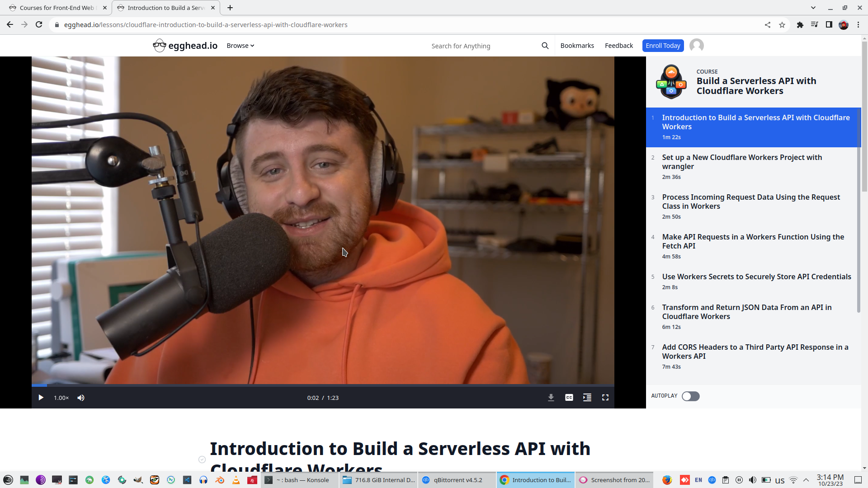The width and height of the screenshot is (868, 488).
Task: Mute the video volume icon
Action: click(x=81, y=398)
